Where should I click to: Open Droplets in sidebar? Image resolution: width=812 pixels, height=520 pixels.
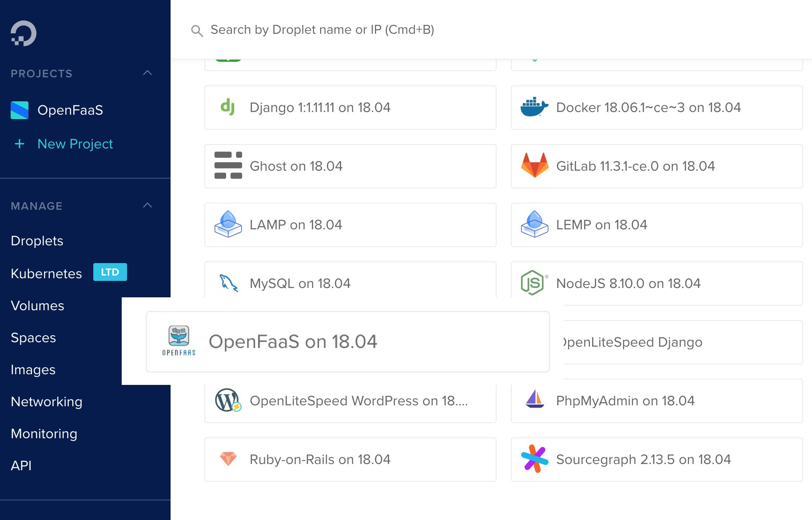(x=37, y=241)
